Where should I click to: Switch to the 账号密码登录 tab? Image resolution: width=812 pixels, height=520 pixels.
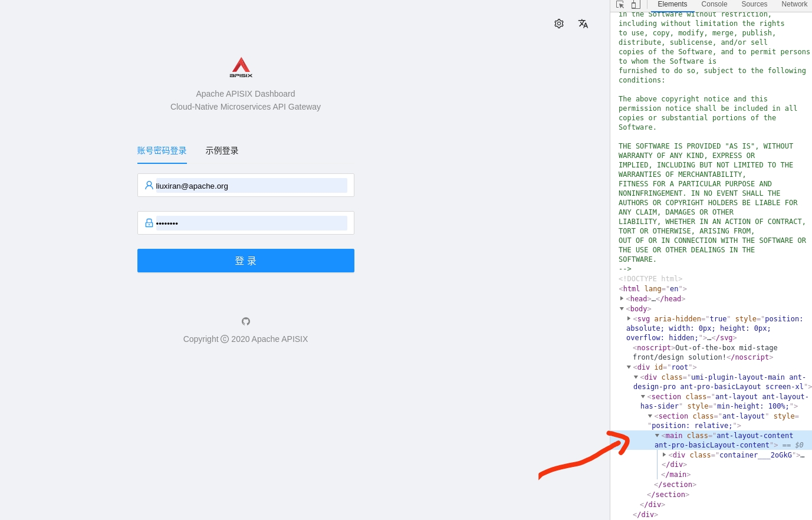coord(162,151)
